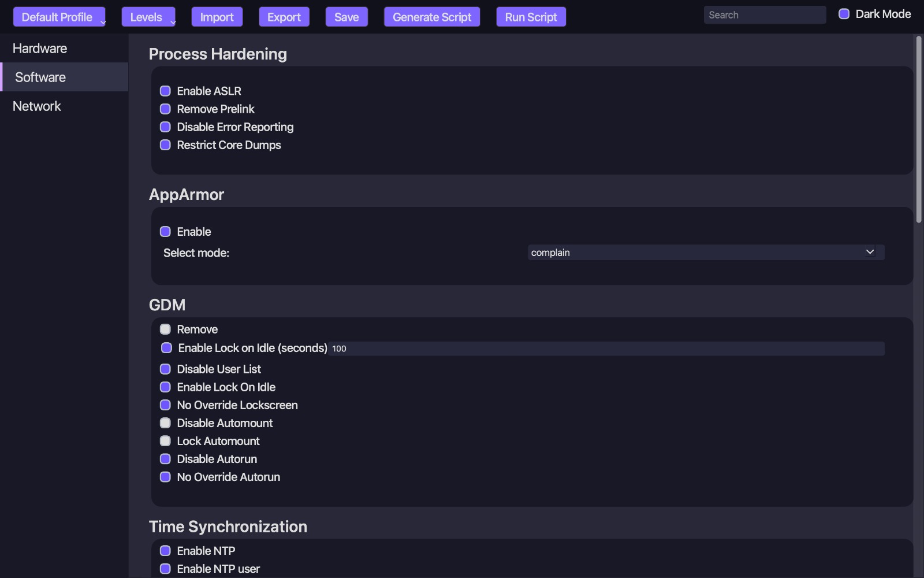
Task: Click Run Script button
Action: pyautogui.click(x=531, y=17)
